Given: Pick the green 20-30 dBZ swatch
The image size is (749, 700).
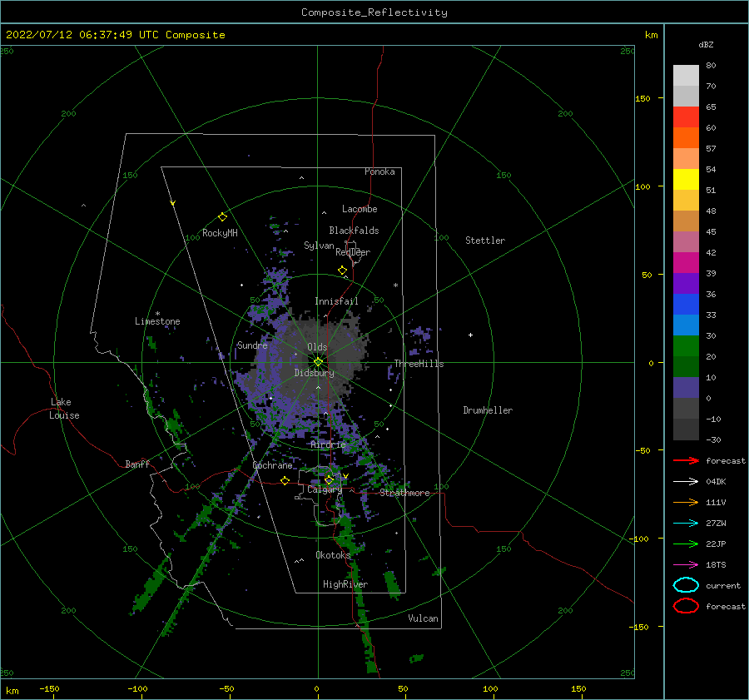Looking at the screenshot, I should (686, 346).
